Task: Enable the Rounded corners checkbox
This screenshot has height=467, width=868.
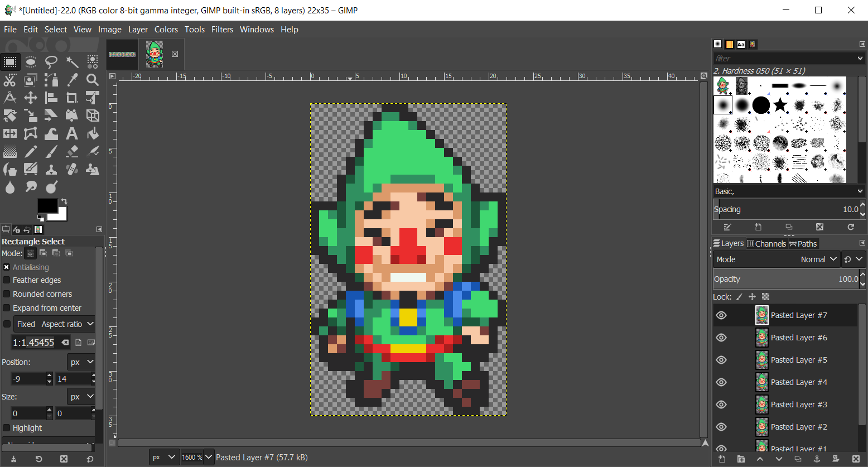Action: tap(7, 294)
